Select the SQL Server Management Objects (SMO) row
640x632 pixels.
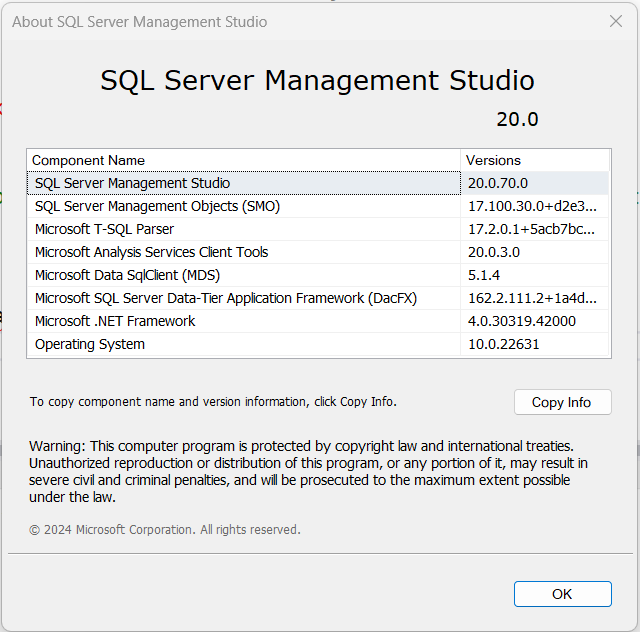coord(157,206)
